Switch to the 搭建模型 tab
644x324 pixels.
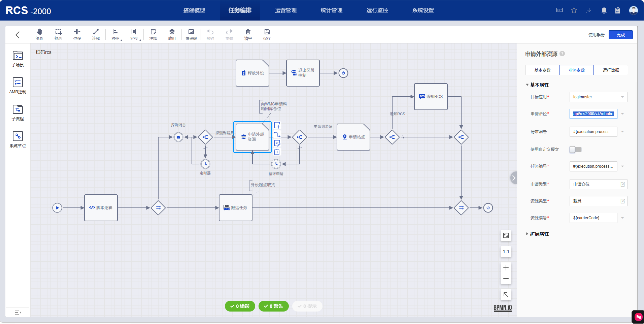(x=194, y=10)
